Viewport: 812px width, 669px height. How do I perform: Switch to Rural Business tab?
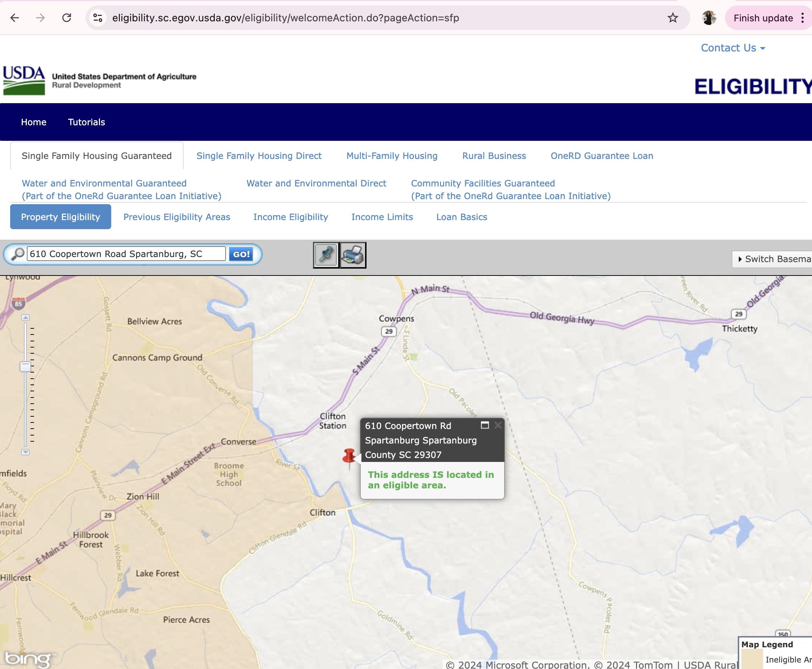click(494, 156)
